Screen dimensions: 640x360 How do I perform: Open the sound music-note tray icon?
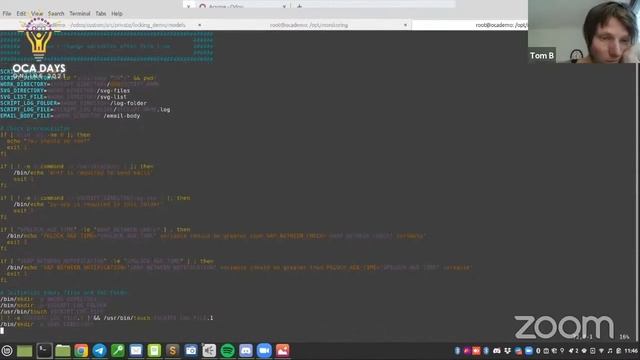pos(610,351)
